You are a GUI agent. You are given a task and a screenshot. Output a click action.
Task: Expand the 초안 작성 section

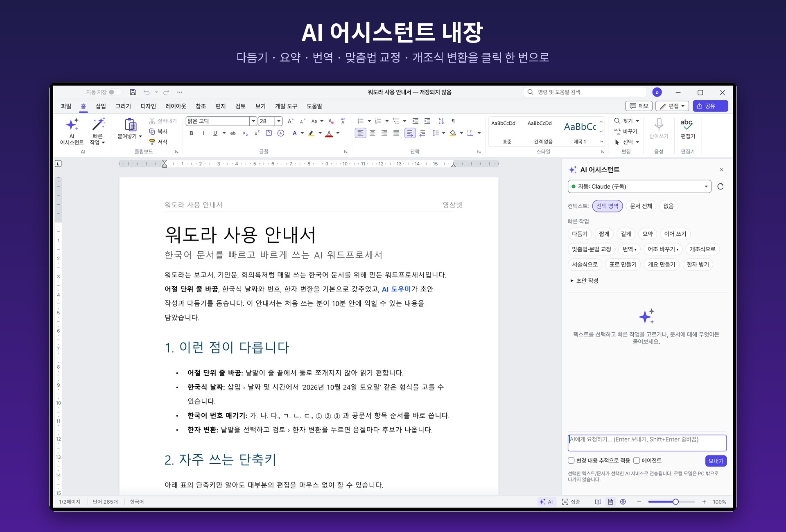click(584, 281)
